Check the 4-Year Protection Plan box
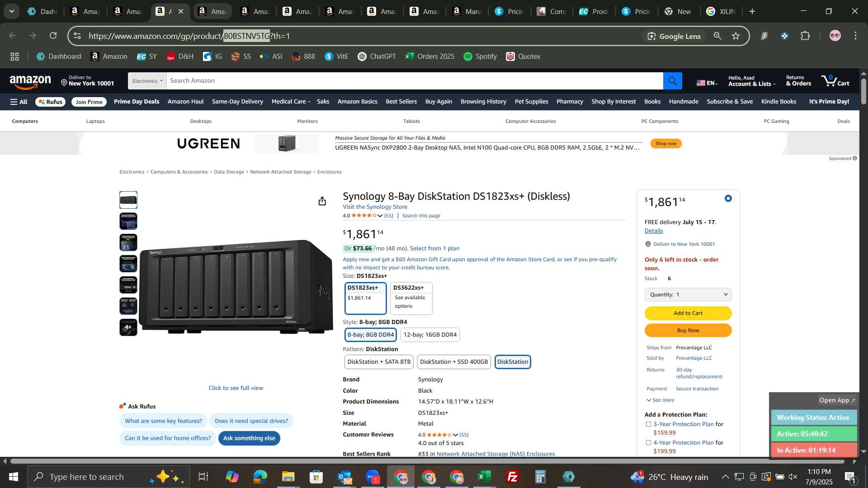The height and width of the screenshot is (488, 868). (648, 443)
